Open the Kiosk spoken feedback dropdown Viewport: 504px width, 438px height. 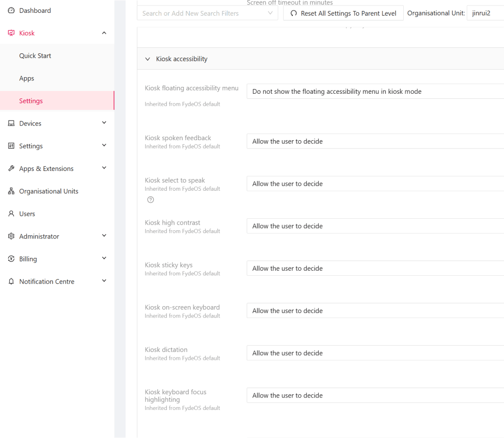[x=375, y=142]
